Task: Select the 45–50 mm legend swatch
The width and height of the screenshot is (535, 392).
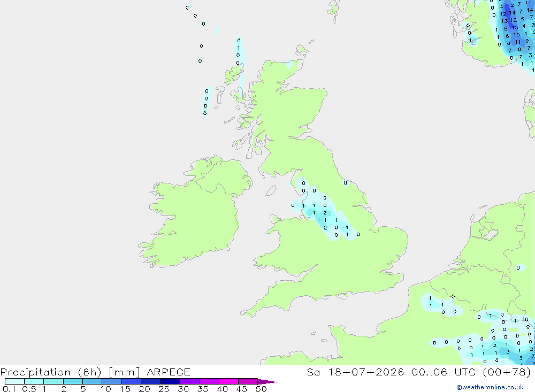Action: (x=248, y=381)
